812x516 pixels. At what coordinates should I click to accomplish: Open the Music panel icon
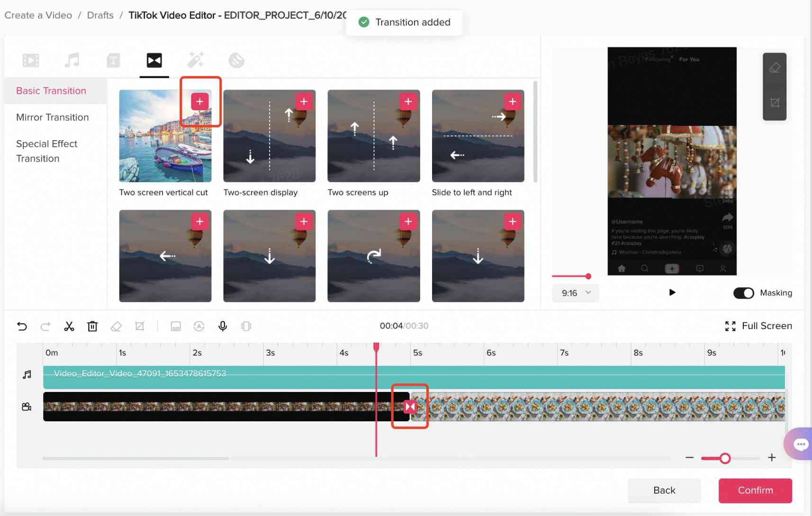pos(72,60)
